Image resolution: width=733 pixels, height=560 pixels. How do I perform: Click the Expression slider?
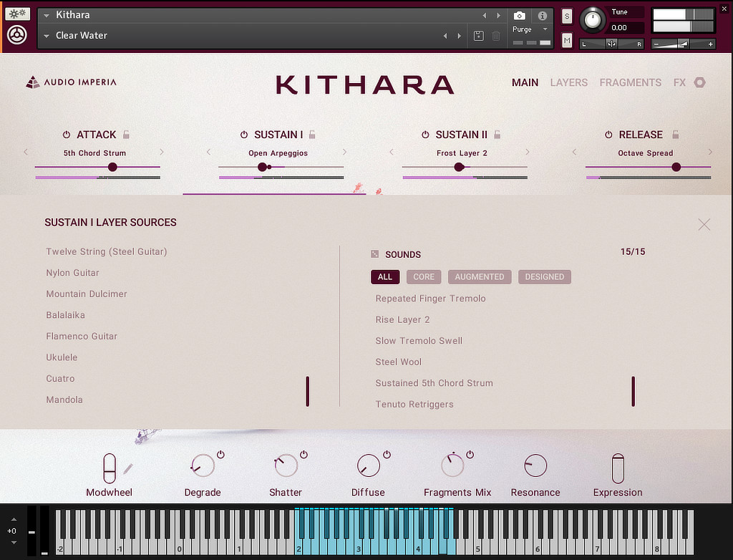(x=618, y=468)
